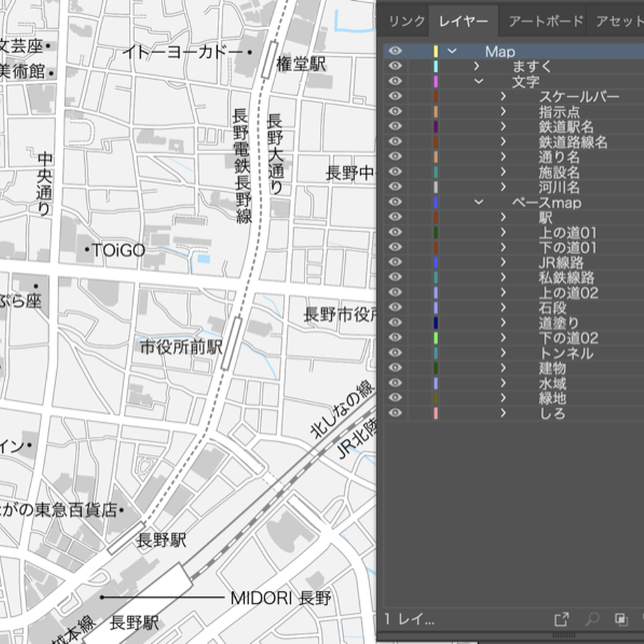644x644 pixels.
Task: Click the 市役所前駅 label on the map
Action: [181, 347]
